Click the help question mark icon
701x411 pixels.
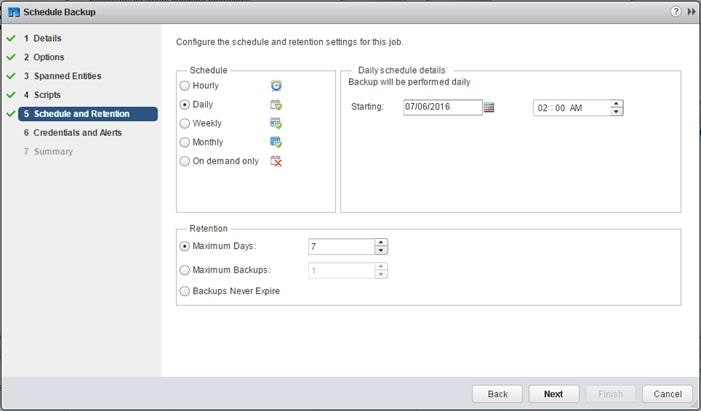676,12
